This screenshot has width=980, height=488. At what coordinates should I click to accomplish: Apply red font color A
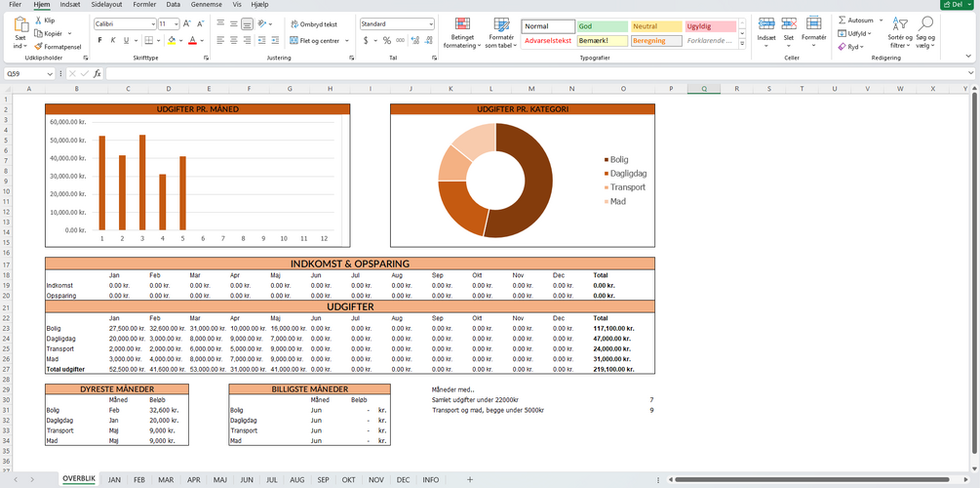(x=192, y=40)
